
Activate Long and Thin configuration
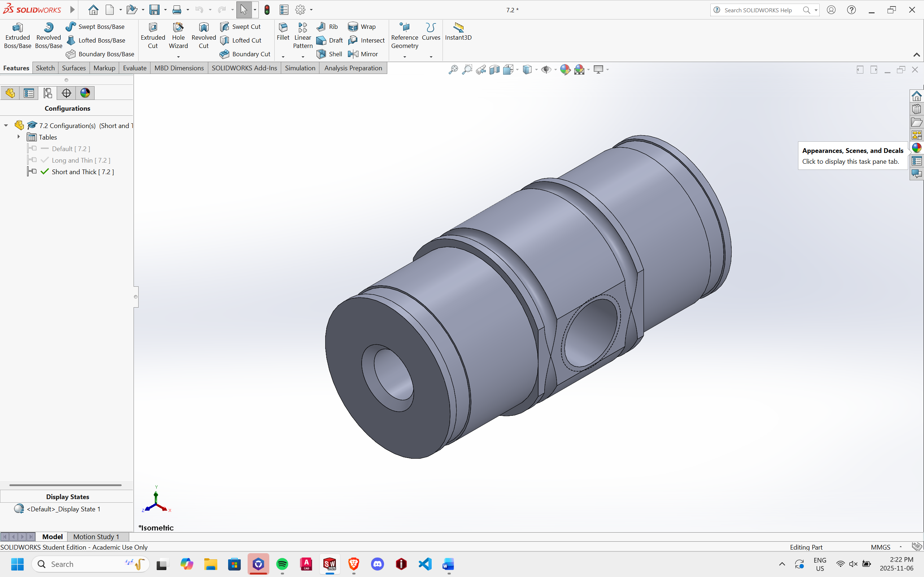tap(81, 160)
